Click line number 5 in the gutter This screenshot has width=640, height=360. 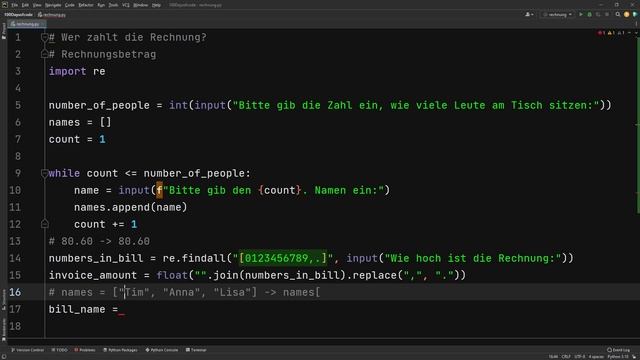18,105
